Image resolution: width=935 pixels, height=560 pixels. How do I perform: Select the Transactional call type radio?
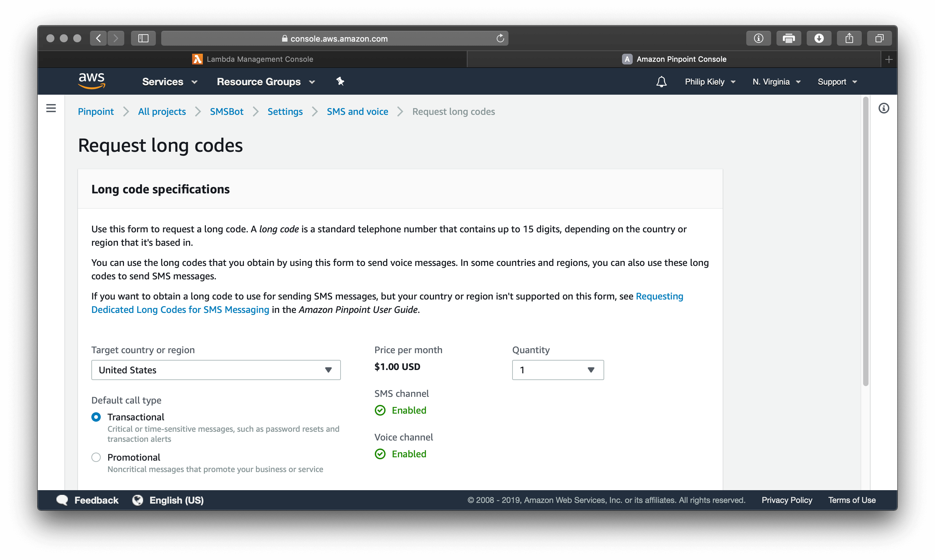(x=96, y=417)
